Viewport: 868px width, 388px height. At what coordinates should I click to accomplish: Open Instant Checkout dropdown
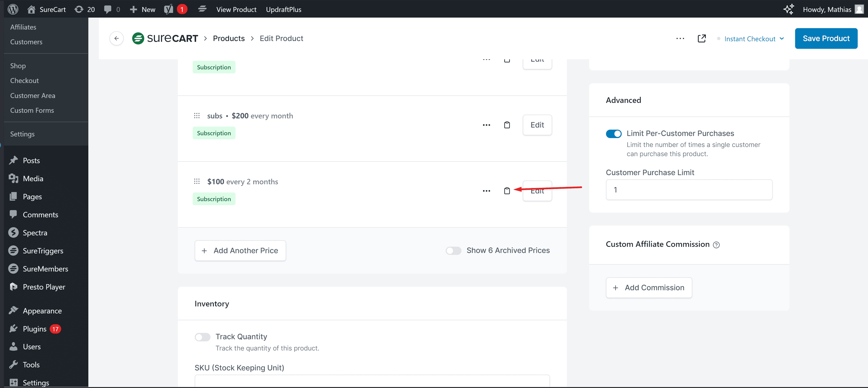click(x=754, y=39)
